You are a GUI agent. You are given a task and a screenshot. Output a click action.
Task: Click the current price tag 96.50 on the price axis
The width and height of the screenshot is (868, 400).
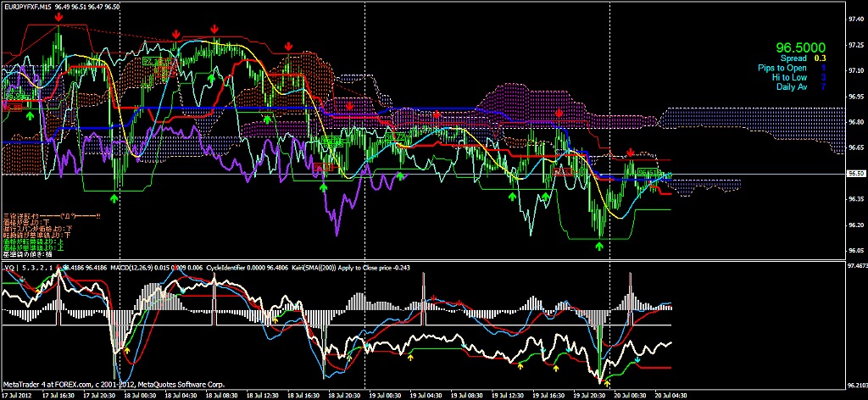click(854, 174)
